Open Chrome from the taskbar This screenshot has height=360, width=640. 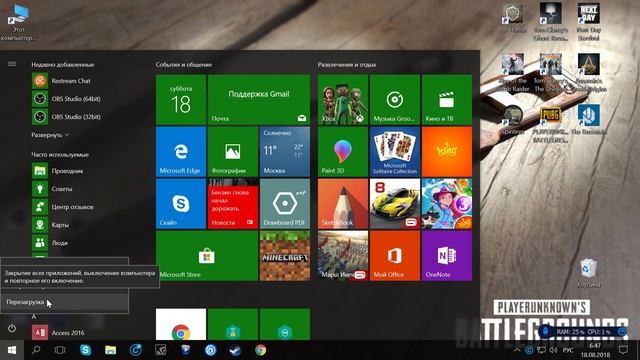[x=260, y=350]
